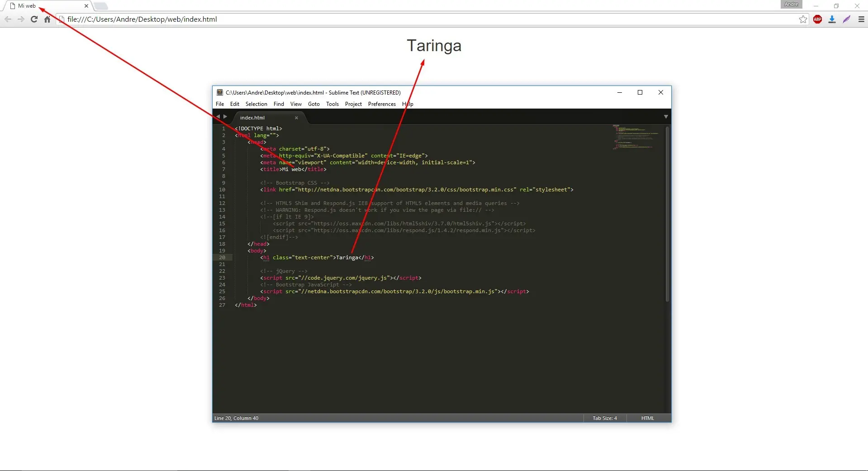Click the purple feather extension icon

tap(846, 19)
